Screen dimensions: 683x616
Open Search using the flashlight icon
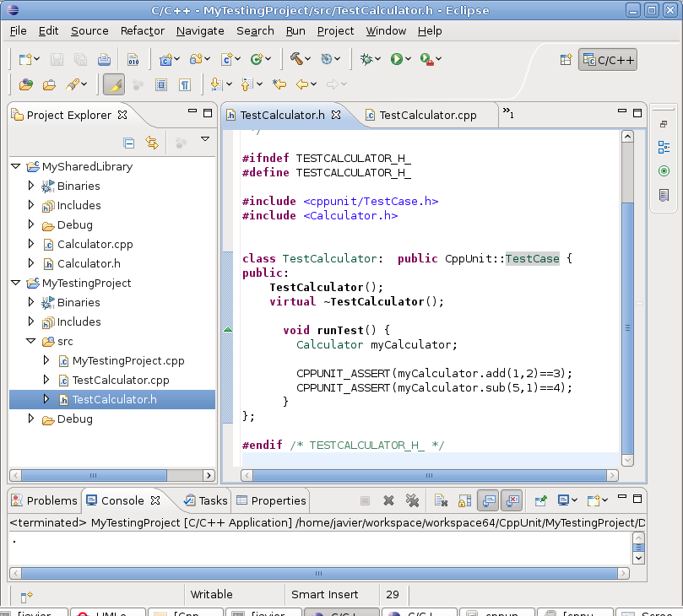point(74,84)
